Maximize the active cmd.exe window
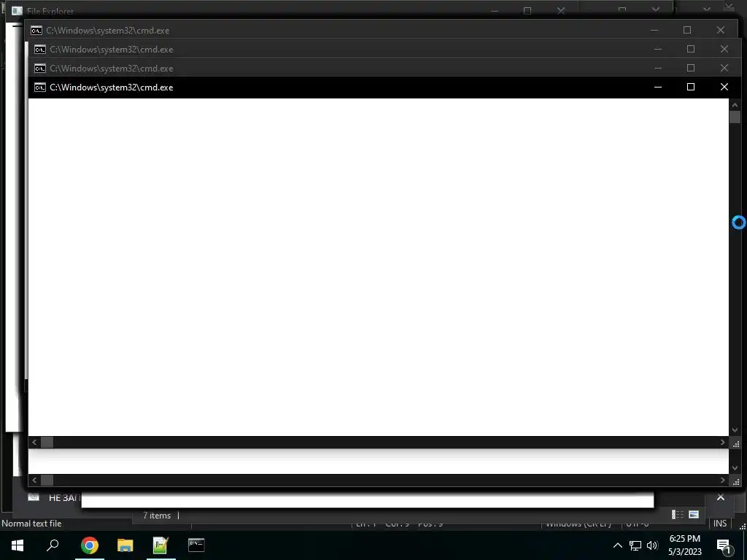 click(x=690, y=87)
